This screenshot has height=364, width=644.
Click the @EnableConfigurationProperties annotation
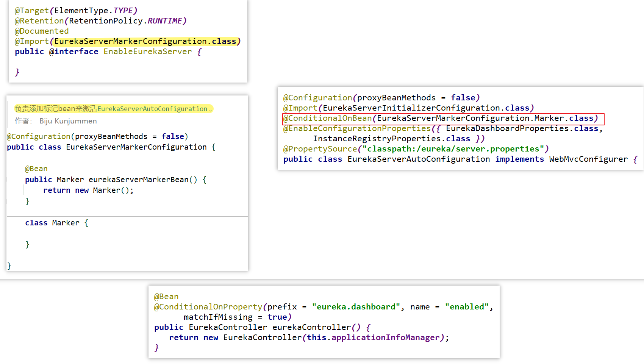[357, 128]
